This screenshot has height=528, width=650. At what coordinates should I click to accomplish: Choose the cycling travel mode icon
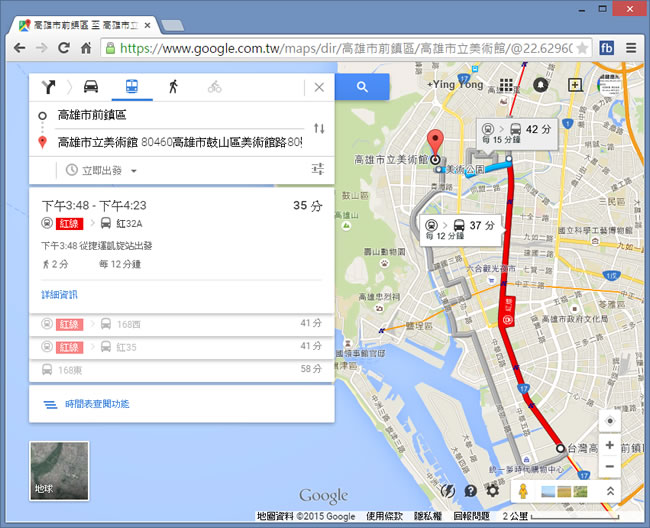pyautogui.click(x=214, y=87)
